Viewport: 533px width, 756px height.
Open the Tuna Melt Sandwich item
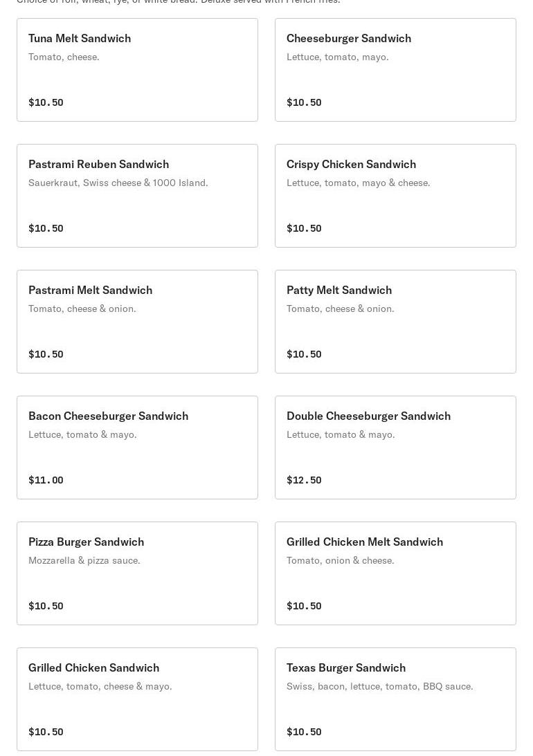pyautogui.click(x=138, y=70)
